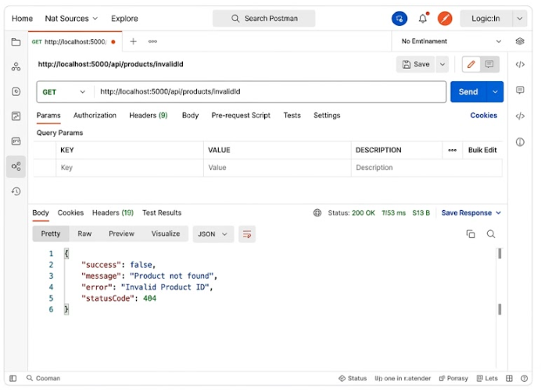Click the Save button
541x392 pixels.
pyautogui.click(x=416, y=65)
